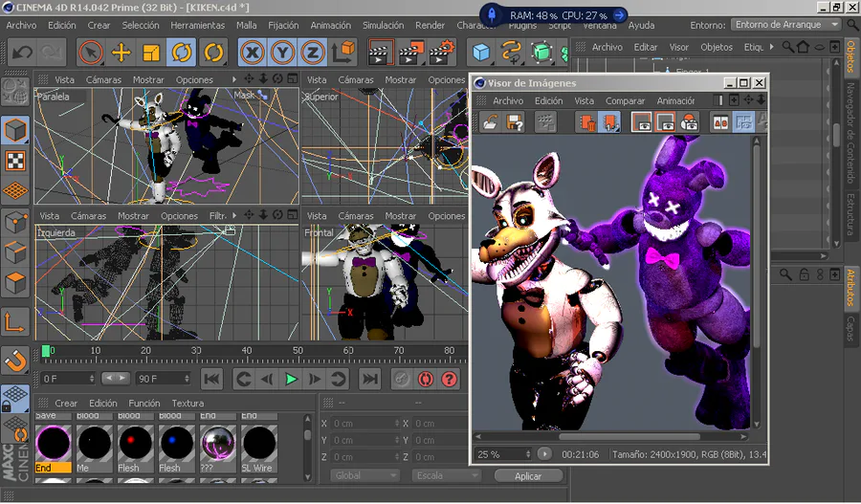Expand Objects manager menu overflow arrow
861x504 pixels.
(x=771, y=47)
